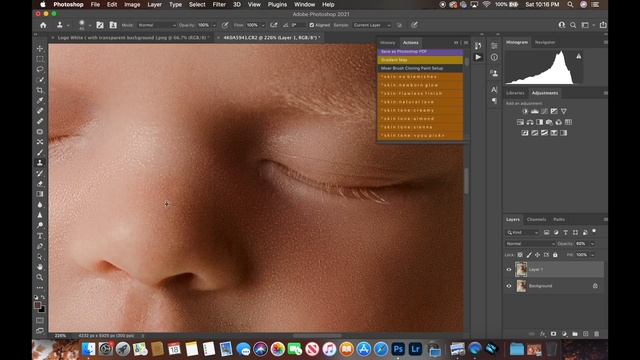Toggle lock transparent pixels
Viewport: 640px width, 360px height.
520,255
